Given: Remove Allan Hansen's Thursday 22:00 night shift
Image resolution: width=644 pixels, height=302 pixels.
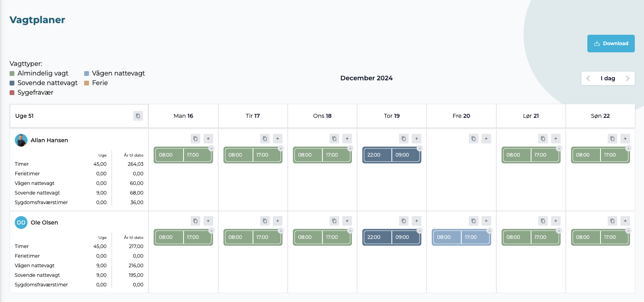Looking at the screenshot, I should tap(420, 148).
